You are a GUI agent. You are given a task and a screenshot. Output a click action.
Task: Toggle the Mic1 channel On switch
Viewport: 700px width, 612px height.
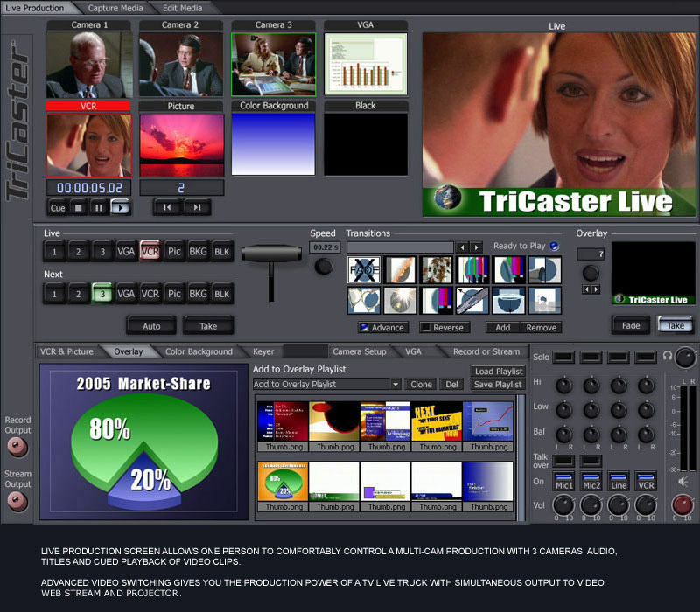565,476
